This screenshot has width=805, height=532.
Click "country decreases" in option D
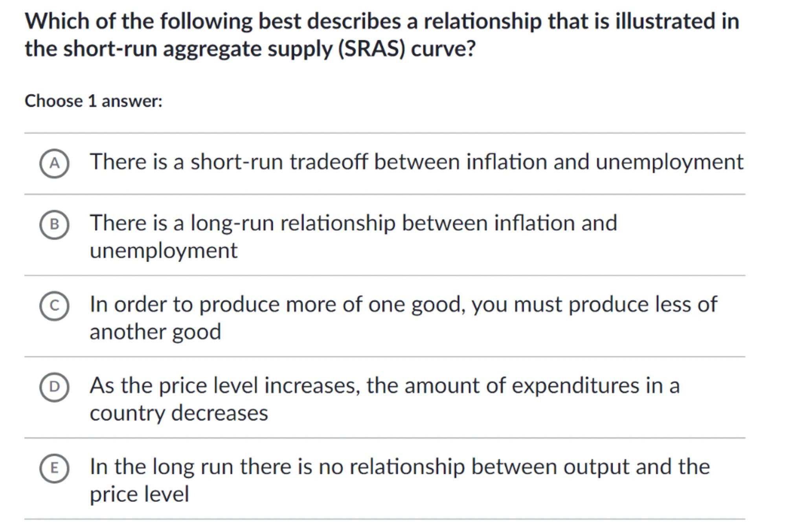click(179, 413)
